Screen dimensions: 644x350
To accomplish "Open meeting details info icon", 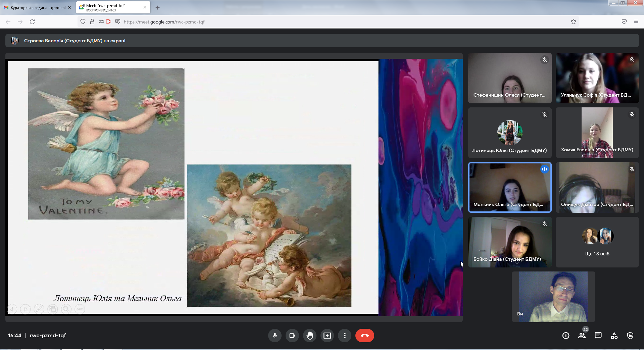I will point(566,336).
